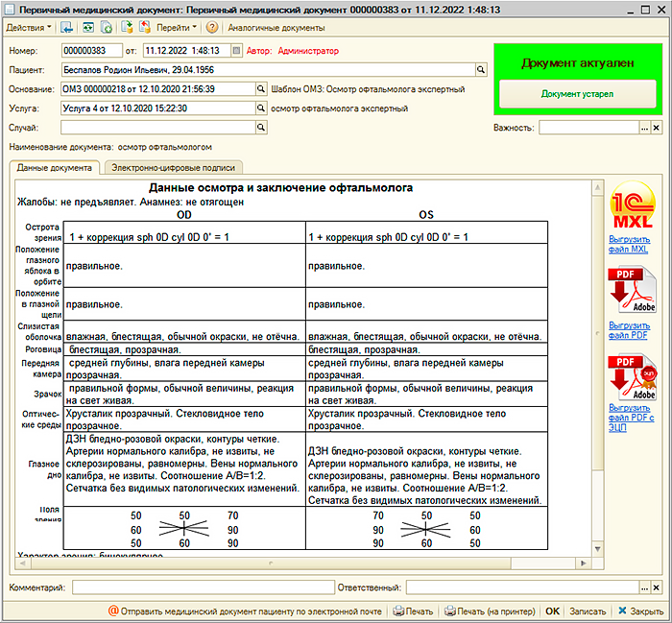The width and height of the screenshot is (672, 623).
Task: Click the PDF with digital signature icon
Action: (630, 378)
